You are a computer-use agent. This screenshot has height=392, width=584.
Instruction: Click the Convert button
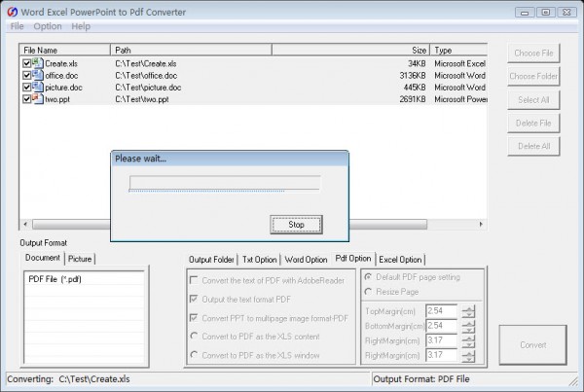(x=533, y=343)
